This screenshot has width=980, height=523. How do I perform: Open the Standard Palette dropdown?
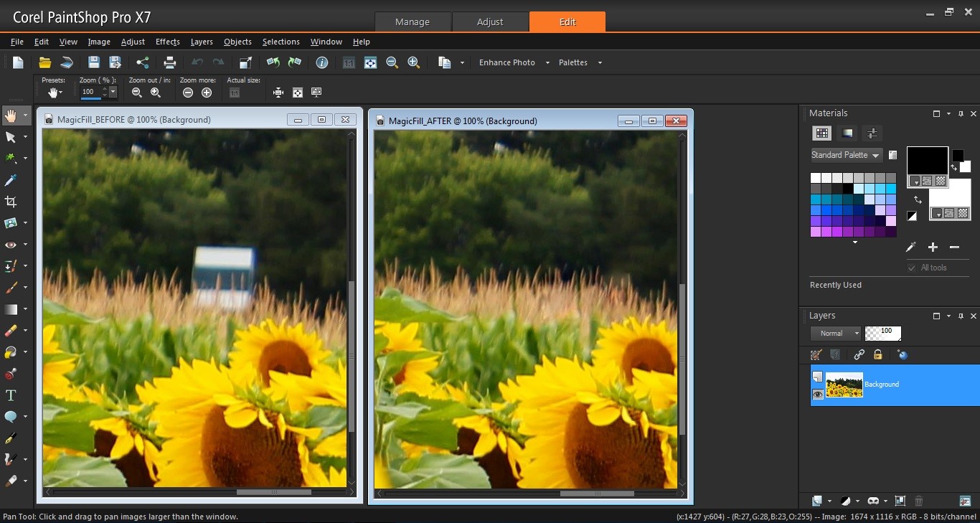coord(845,155)
